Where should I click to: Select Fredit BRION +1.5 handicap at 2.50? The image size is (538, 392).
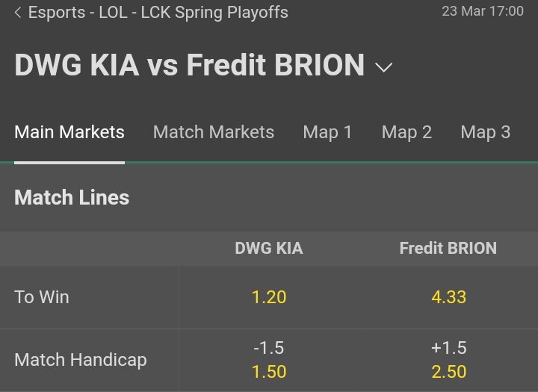point(448,360)
